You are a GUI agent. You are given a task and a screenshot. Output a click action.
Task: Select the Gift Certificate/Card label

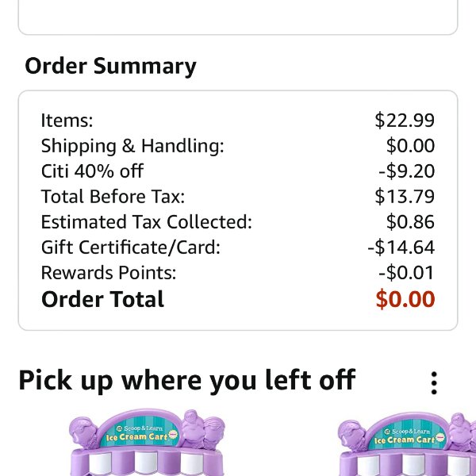131,248
